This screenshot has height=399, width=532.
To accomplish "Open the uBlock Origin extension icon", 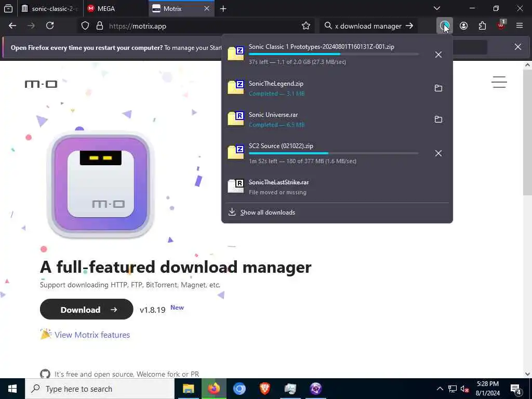I will [x=501, y=26].
